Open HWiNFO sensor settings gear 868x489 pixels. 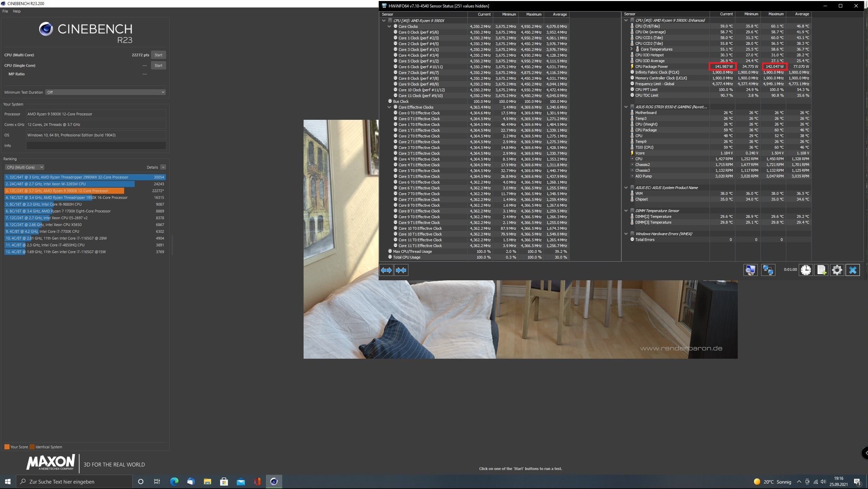(x=837, y=270)
